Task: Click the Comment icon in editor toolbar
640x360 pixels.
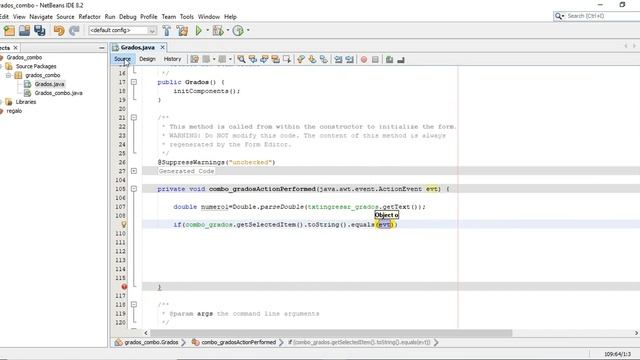Action: (389, 60)
